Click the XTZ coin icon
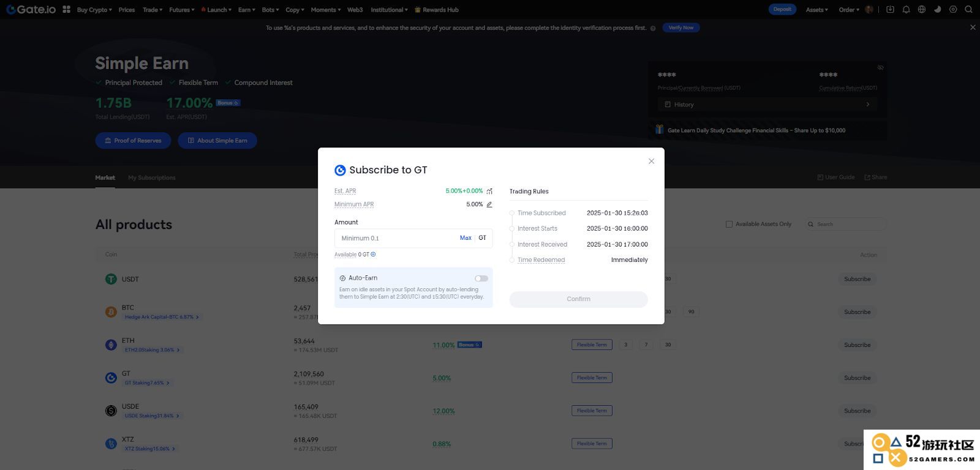The height and width of the screenshot is (470, 980). (x=111, y=444)
